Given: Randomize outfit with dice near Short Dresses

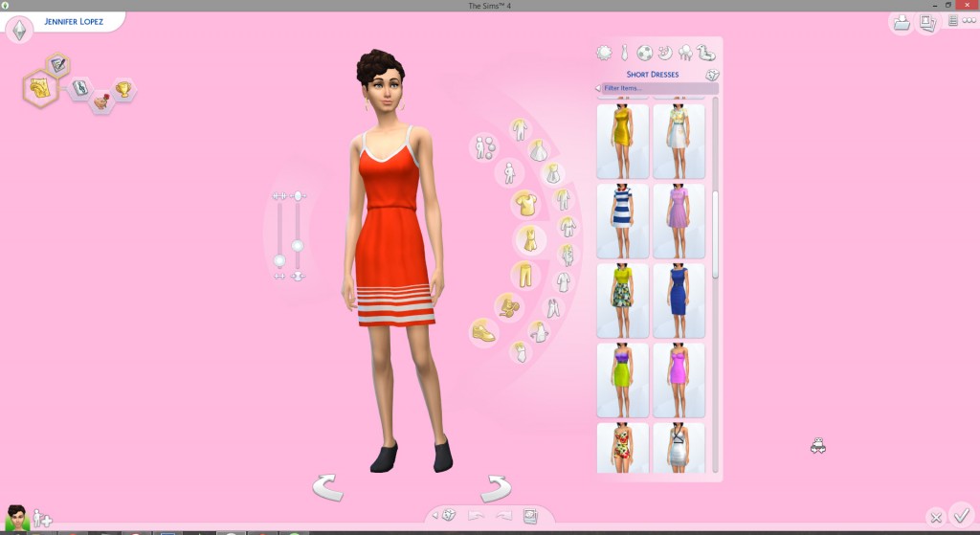Looking at the screenshot, I should pyautogui.click(x=712, y=75).
